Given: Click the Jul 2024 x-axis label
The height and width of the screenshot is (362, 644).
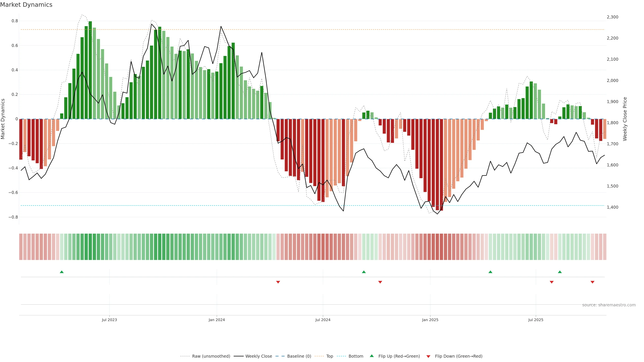Looking at the screenshot, I should pyautogui.click(x=323, y=320).
